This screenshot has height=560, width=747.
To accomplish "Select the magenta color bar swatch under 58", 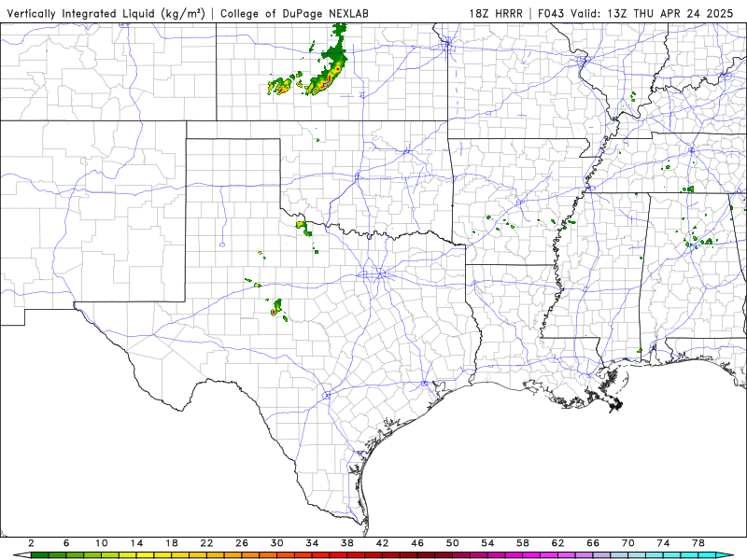I will tap(531, 555).
